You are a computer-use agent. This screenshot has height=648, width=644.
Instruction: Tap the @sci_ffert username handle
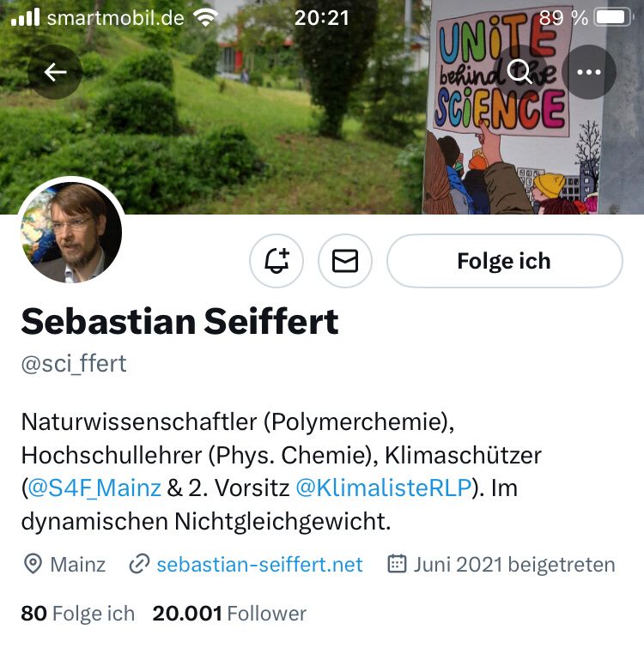point(74,364)
